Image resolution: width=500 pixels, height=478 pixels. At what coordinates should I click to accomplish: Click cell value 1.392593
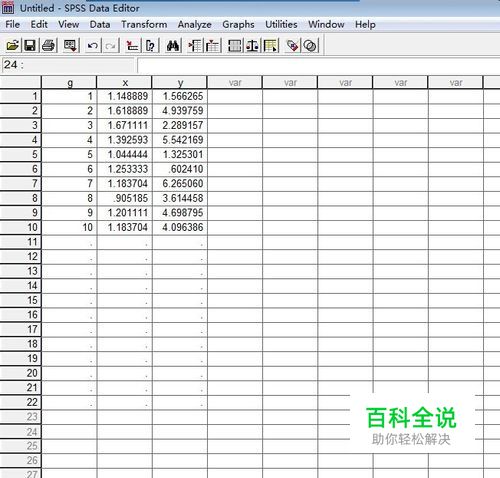pyautogui.click(x=125, y=140)
